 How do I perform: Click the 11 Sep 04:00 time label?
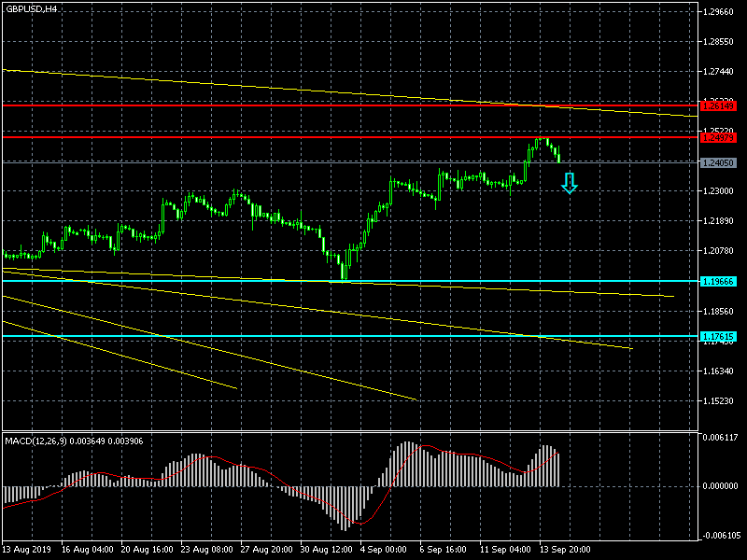coord(505,550)
